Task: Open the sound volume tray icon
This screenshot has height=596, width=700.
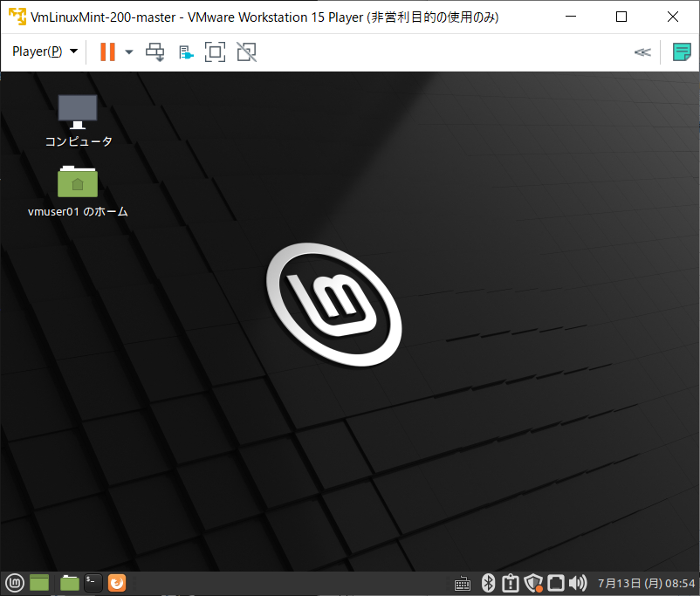Action: (x=578, y=583)
